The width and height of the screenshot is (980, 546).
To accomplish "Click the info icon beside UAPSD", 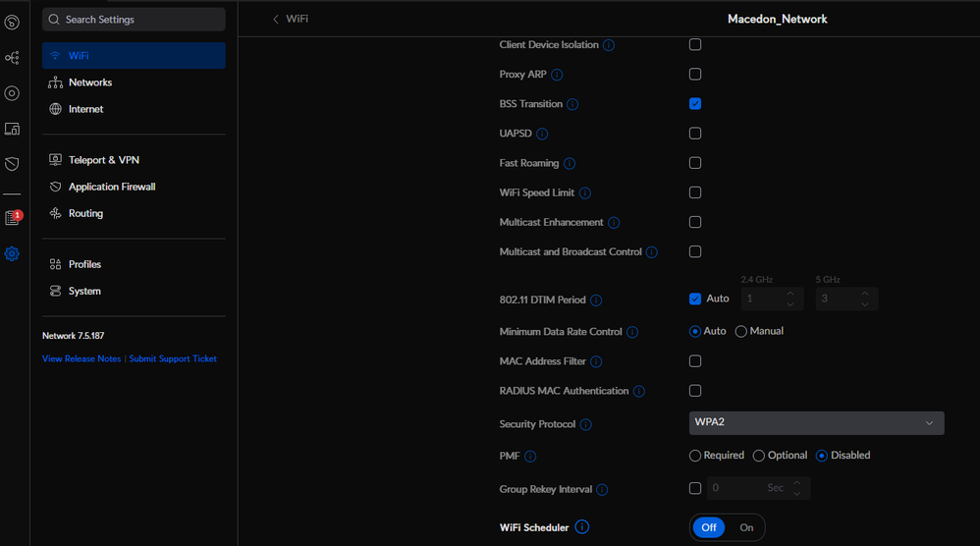I will point(542,134).
